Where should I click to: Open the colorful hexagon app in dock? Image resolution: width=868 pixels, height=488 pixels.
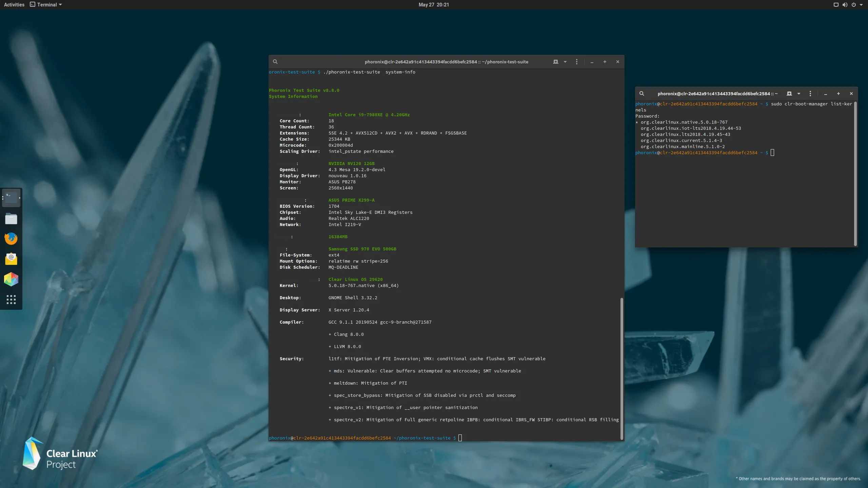pos(11,279)
